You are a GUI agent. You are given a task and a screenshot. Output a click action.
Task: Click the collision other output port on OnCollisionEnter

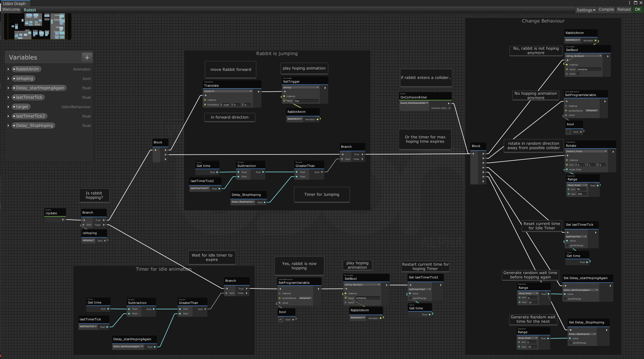click(x=449, y=108)
